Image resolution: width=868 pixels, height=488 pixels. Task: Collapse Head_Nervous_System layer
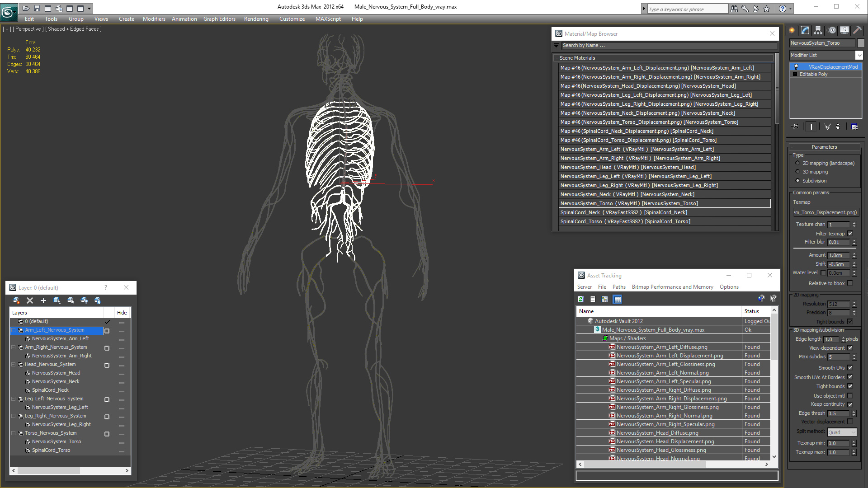(14, 365)
